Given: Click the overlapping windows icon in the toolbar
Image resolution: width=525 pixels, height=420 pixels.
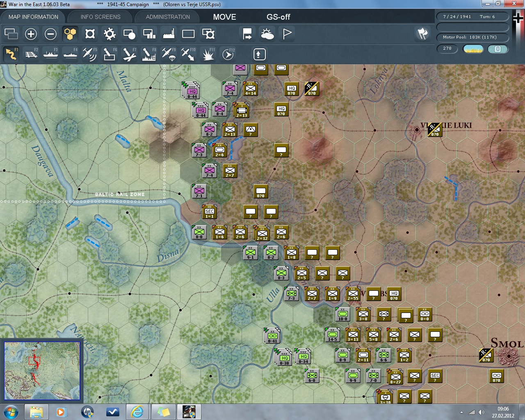Looking at the screenshot, I should (x=11, y=34).
